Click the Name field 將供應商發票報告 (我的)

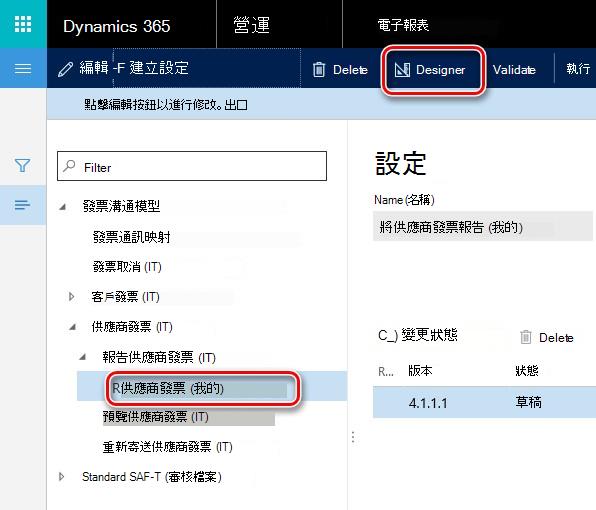click(483, 227)
